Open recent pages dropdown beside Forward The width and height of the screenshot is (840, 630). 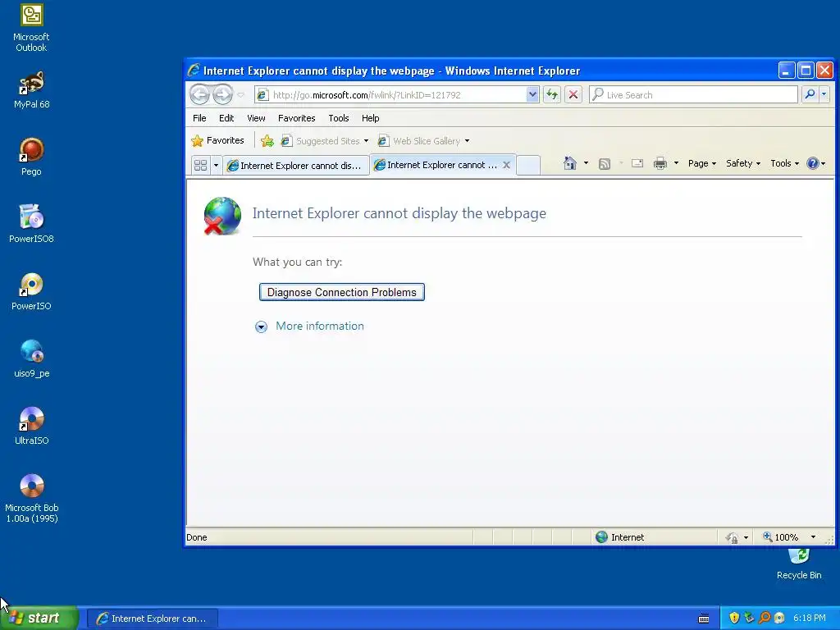(x=240, y=95)
